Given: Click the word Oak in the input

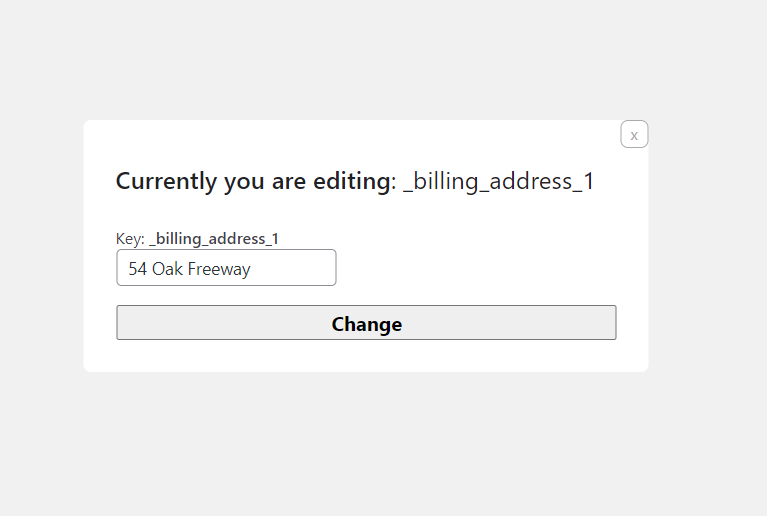Looking at the screenshot, I should click(x=165, y=269).
